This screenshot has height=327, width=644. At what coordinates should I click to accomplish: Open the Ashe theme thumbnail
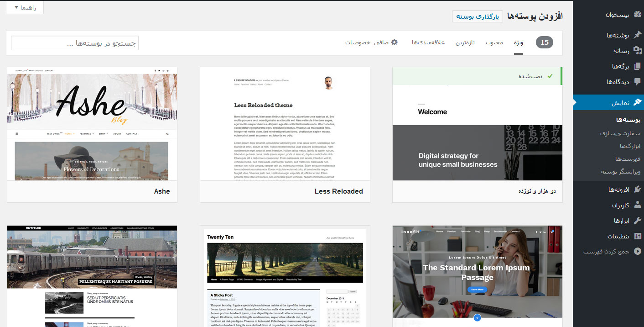pos(92,124)
